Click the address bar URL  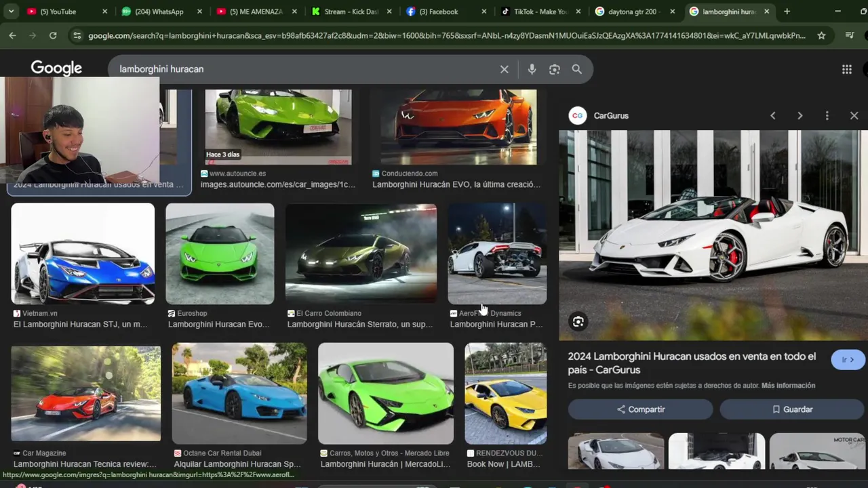coord(446,35)
